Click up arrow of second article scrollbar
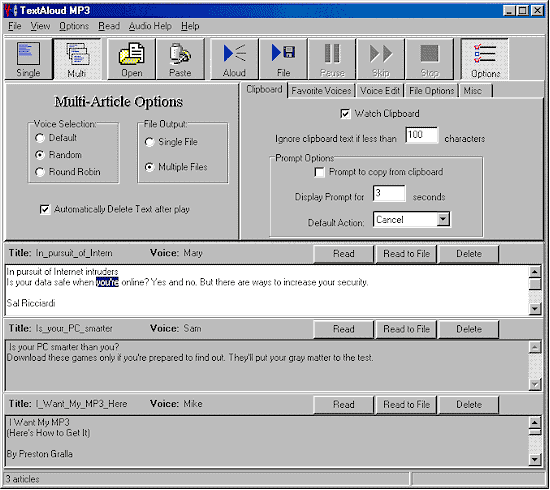The height and width of the screenshot is (490, 550). coord(535,347)
